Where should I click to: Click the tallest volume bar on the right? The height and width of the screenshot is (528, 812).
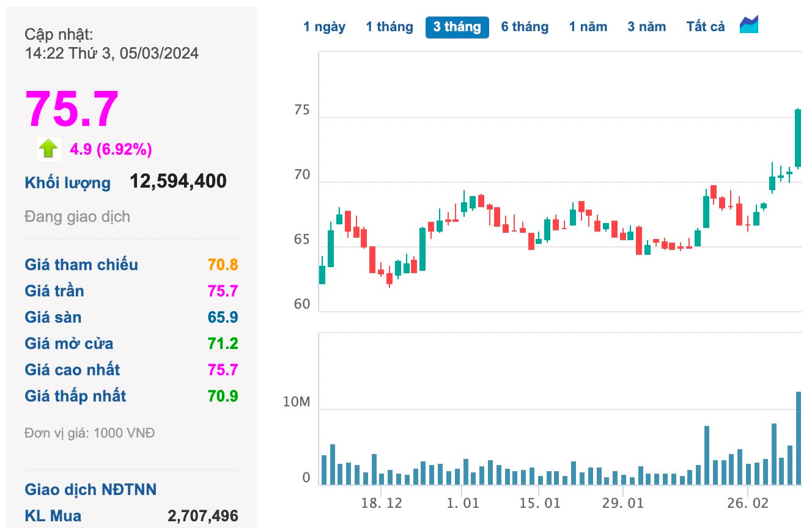click(798, 435)
